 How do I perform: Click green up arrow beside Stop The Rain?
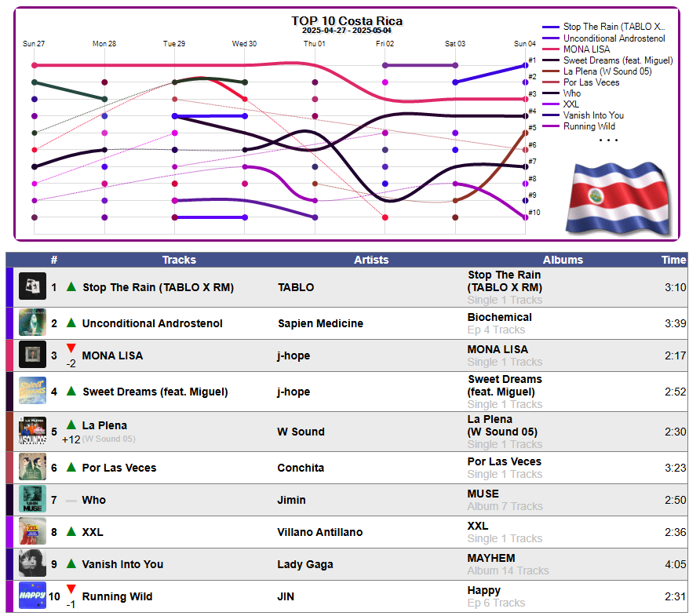[71, 287]
